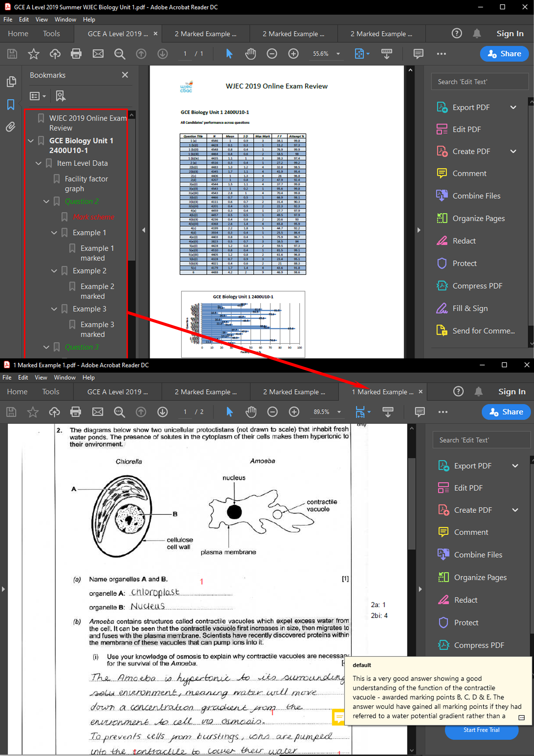Click Sign In in top window

pos(510,34)
